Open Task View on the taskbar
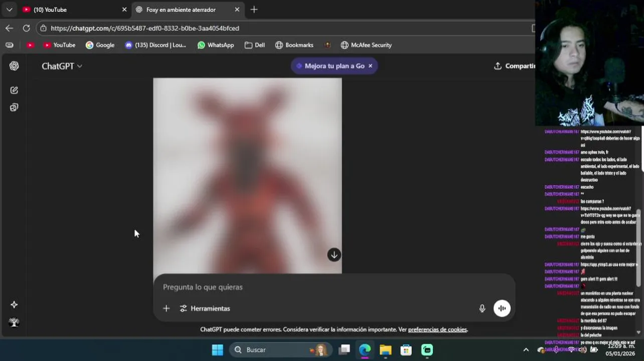 pos(344,349)
